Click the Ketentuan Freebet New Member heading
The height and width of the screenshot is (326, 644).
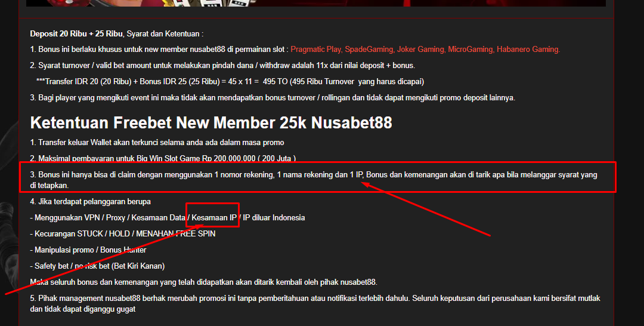pos(211,122)
